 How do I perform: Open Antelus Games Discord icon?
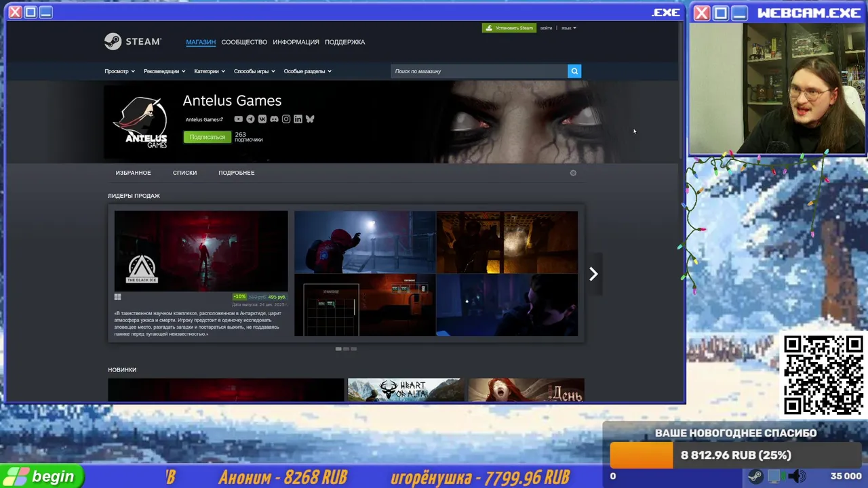[x=274, y=119]
